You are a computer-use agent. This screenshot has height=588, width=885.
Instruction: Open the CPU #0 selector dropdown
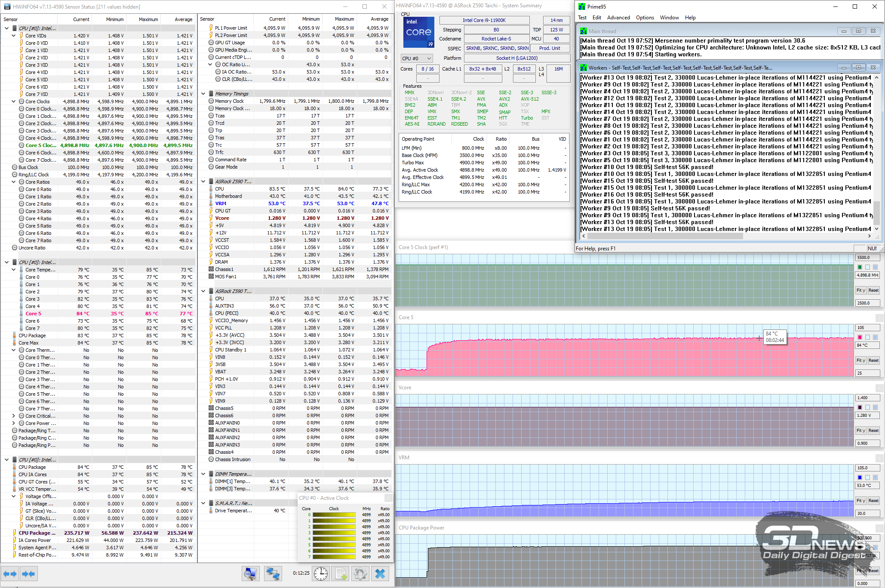417,58
